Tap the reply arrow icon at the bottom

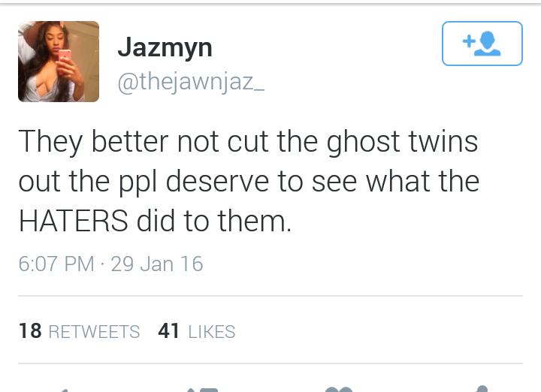coord(64,390)
